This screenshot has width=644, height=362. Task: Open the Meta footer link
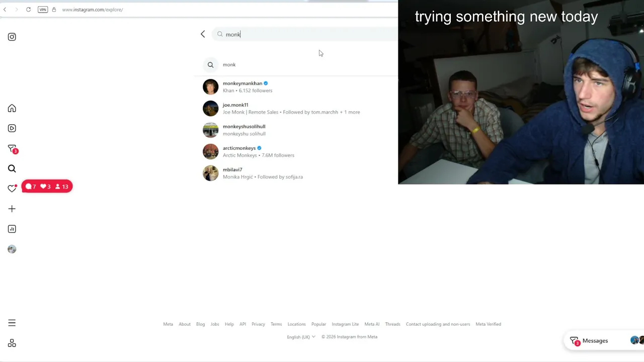click(168, 324)
